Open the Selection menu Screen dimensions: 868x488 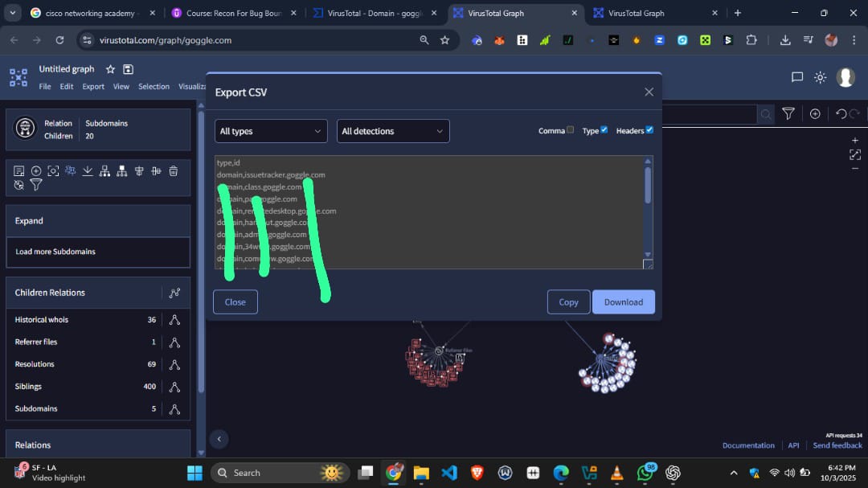point(154,86)
